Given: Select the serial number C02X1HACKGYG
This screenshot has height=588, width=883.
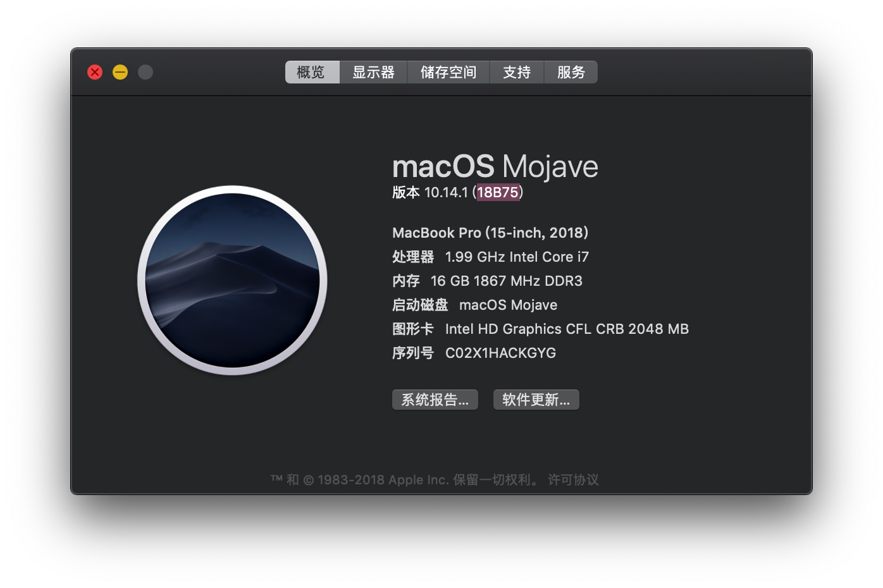Looking at the screenshot, I should (500, 353).
